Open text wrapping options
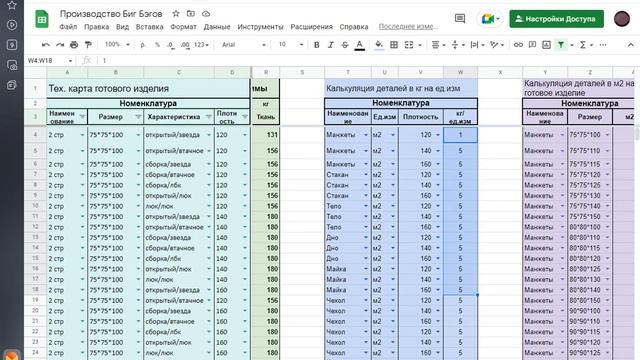Image resolution: width=640 pixels, height=360 pixels. [477, 45]
